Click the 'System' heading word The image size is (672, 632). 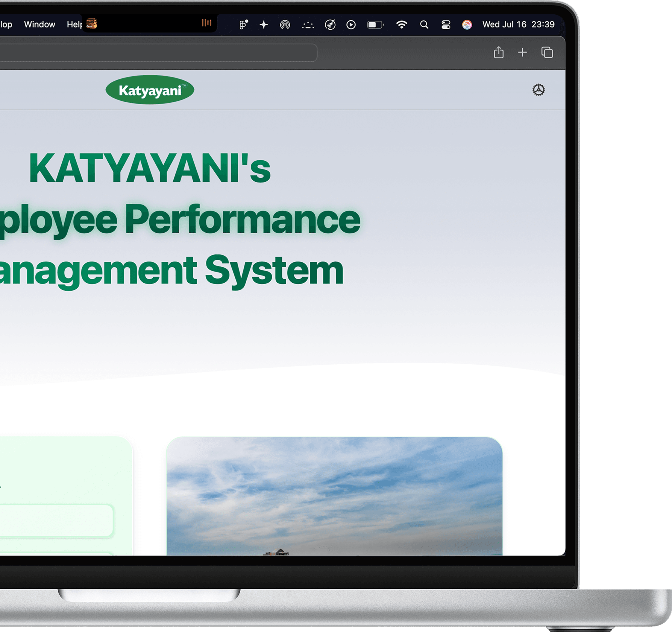point(274,272)
